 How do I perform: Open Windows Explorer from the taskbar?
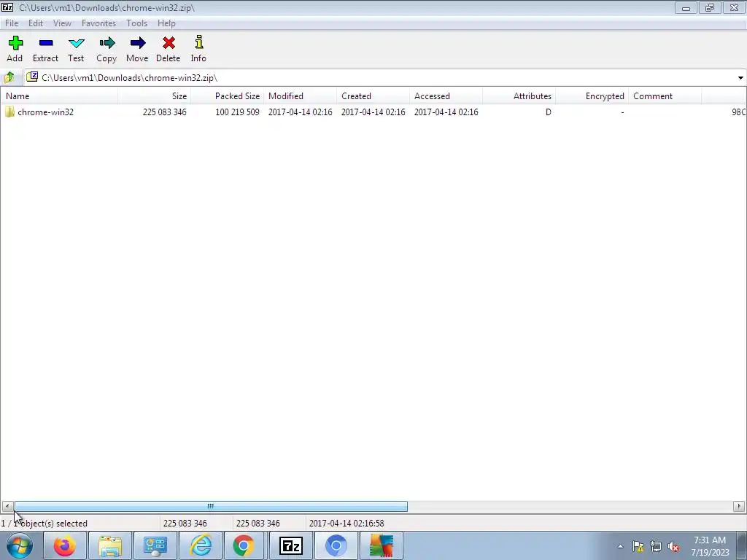[x=110, y=545]
